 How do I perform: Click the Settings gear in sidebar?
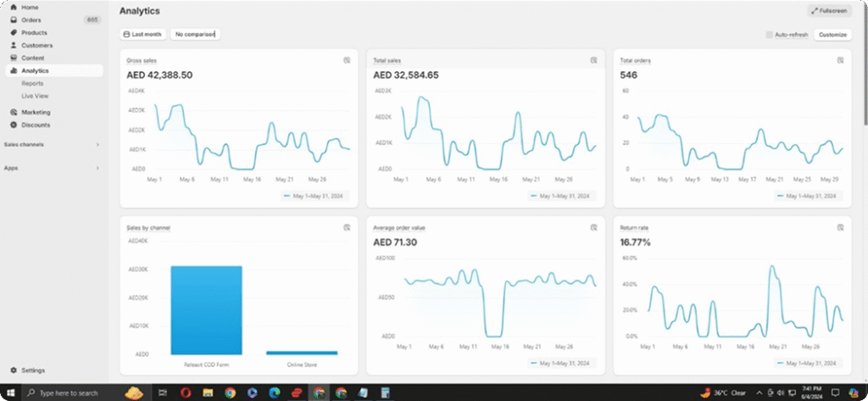(x=14, y=370)
